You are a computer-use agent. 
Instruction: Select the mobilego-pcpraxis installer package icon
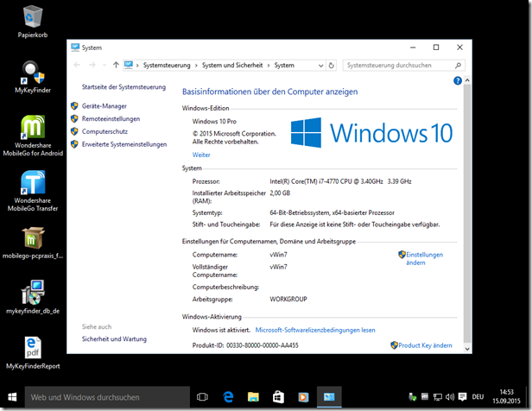click(x=33, y=243)
